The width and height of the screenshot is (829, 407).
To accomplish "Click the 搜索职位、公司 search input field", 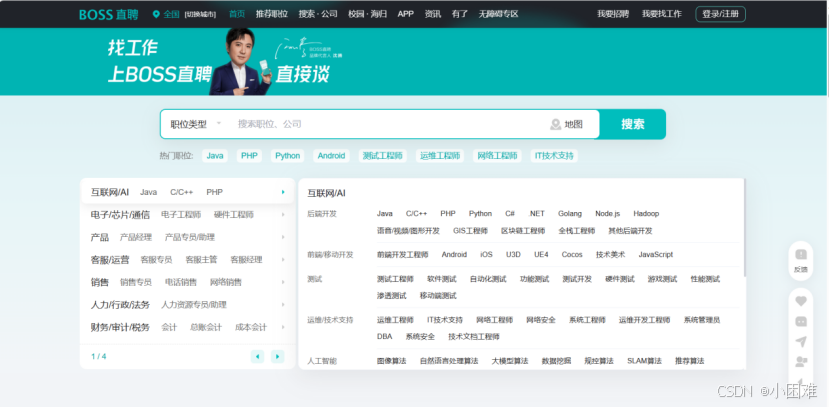I will coord(389,124).
